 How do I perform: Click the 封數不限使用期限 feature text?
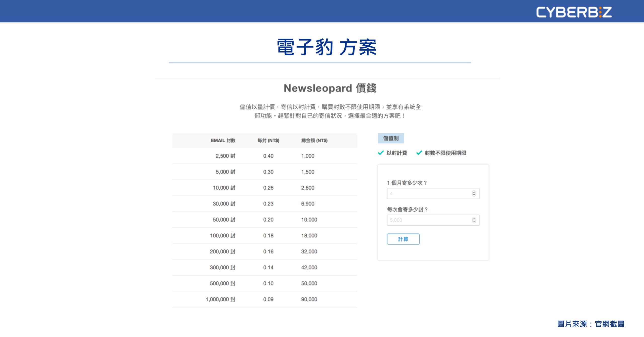tap(445, 153)
